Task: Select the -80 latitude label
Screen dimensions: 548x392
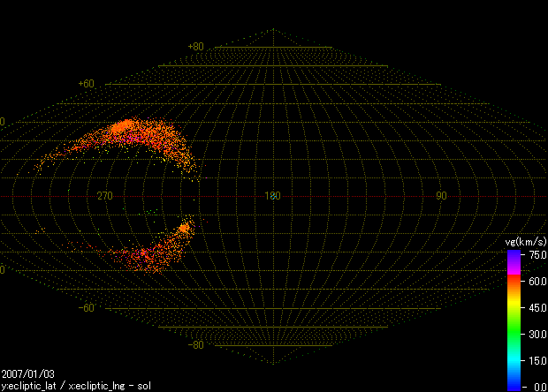Action: click(195, 345)
